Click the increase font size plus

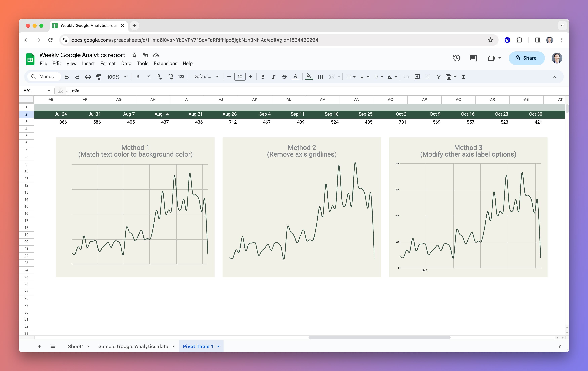coord(250,77)
